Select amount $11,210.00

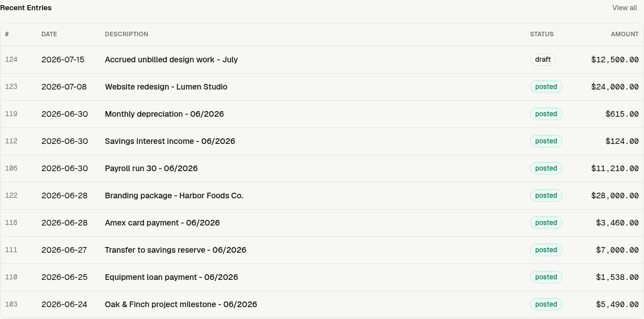pos(615,168)
